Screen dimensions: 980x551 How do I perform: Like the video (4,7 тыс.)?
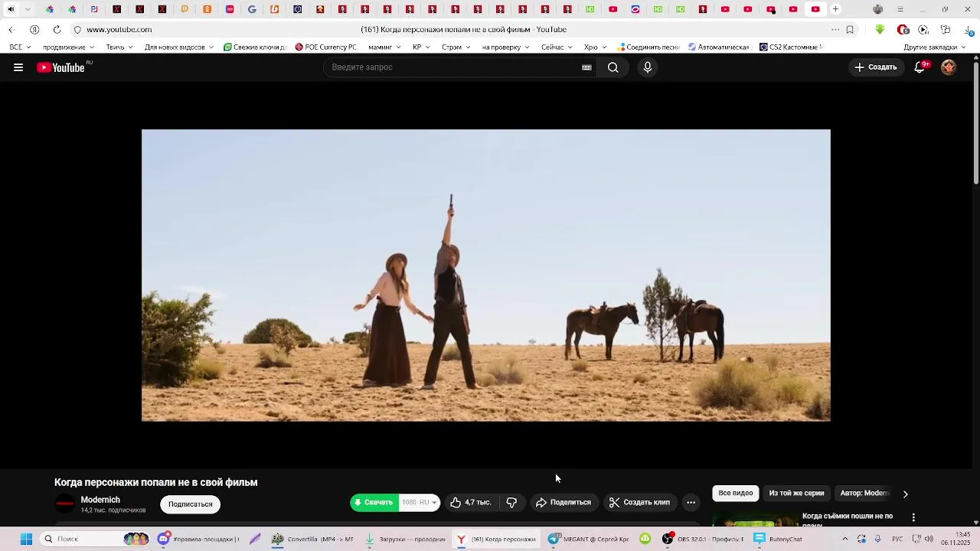pyautogui.click(x=471, y=503)
